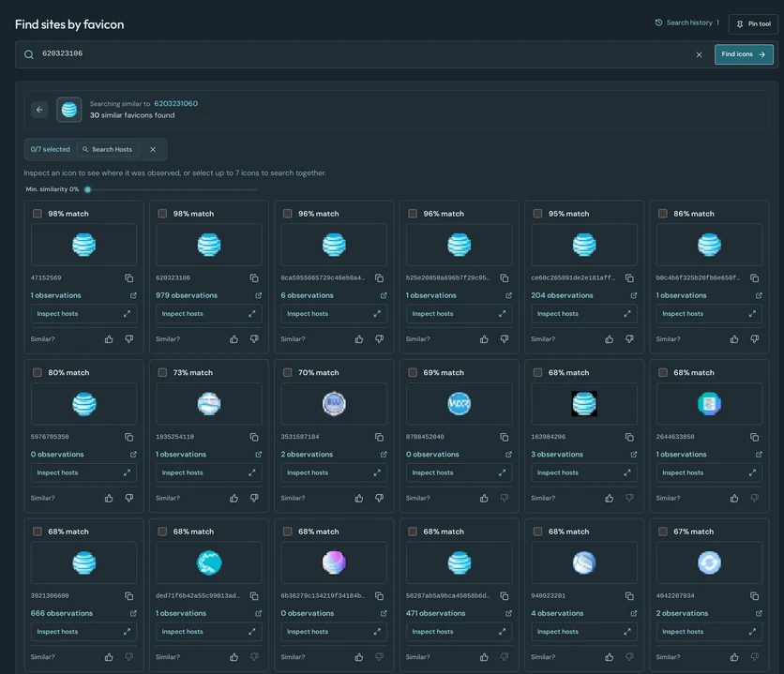This screenshot has height=674, width=784.
Task: Check the 86% match favicon checkbox
Action: (662, 214)
